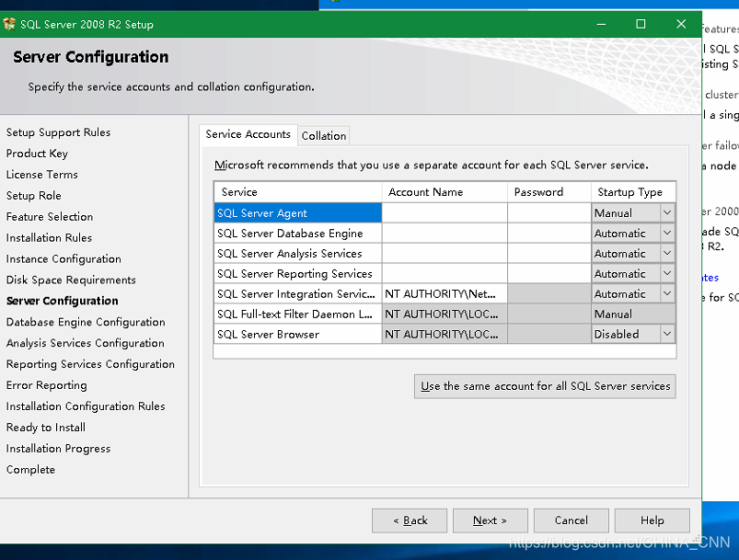Click Account Name field for SQL Server Reporting Services
739x560 pixels.
click(445, 274)
